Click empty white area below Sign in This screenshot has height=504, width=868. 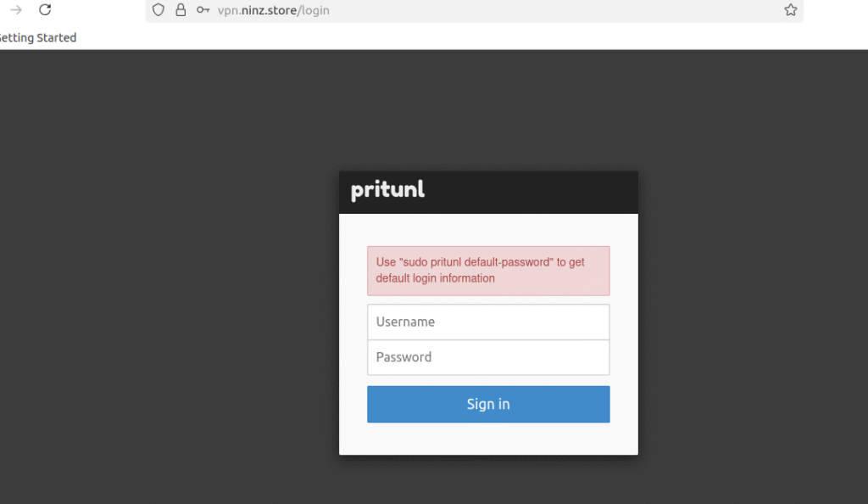488,439
